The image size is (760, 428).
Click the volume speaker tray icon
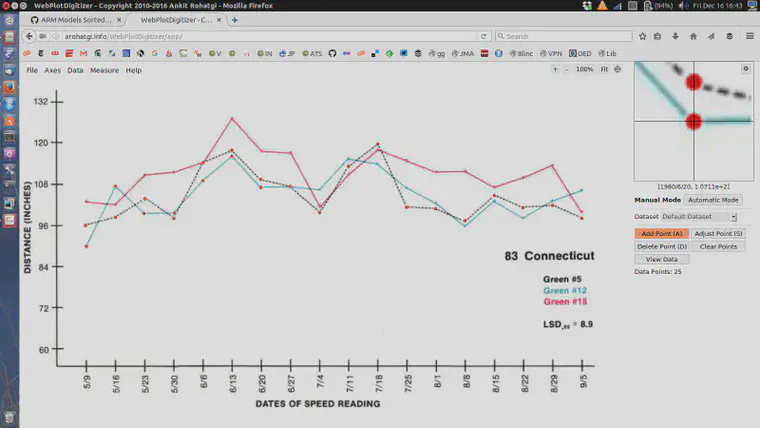681,6
